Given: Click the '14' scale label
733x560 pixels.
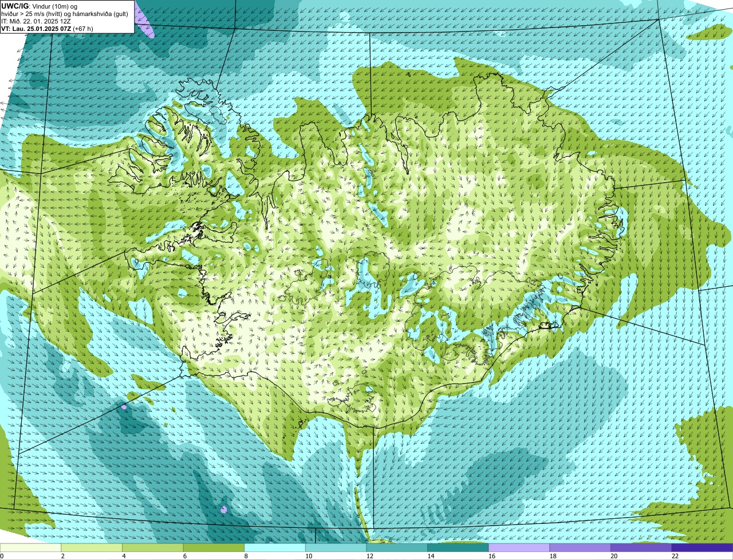Looking at the screenshot, I should [x=431, y=556].
